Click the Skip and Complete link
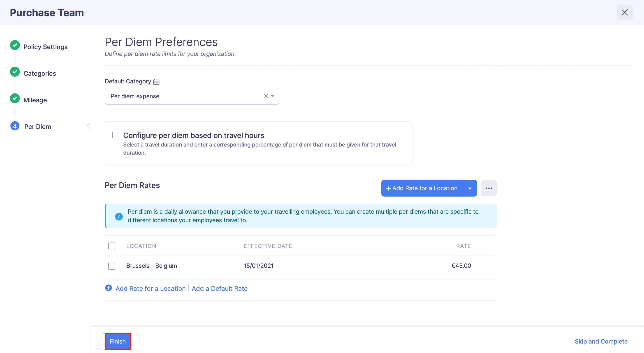Viewport: 644px width, 353px height. (601, 341)
